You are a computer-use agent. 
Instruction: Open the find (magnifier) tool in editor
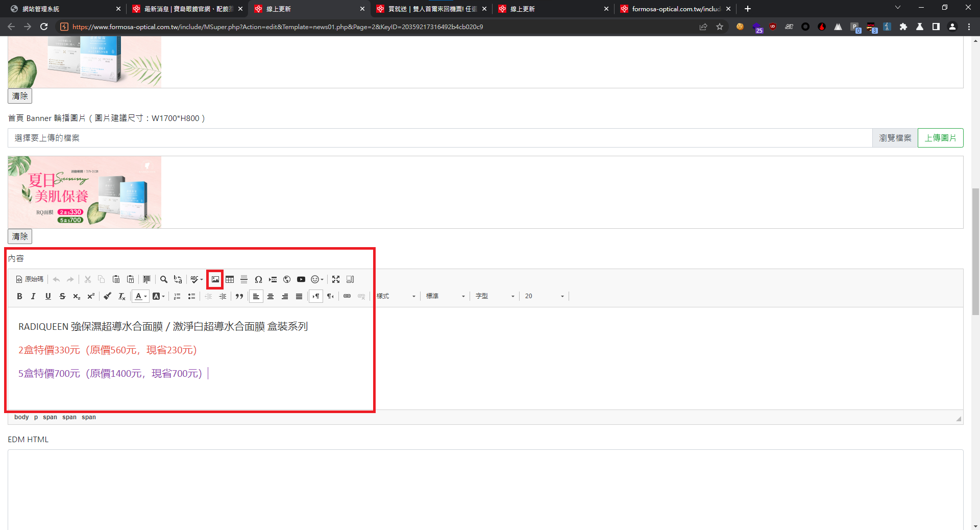pos(164,279)
